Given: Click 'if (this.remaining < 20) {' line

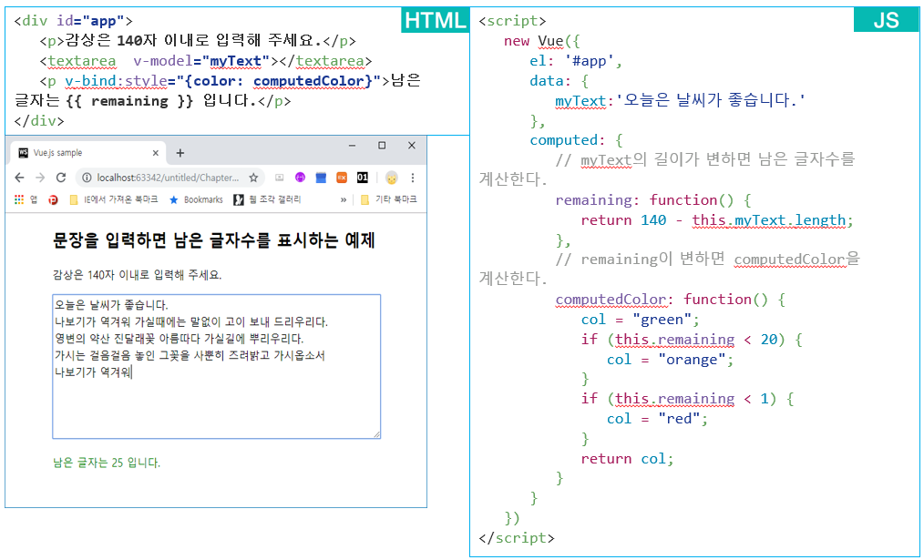Looking at the screenshot, I should 692,340.
